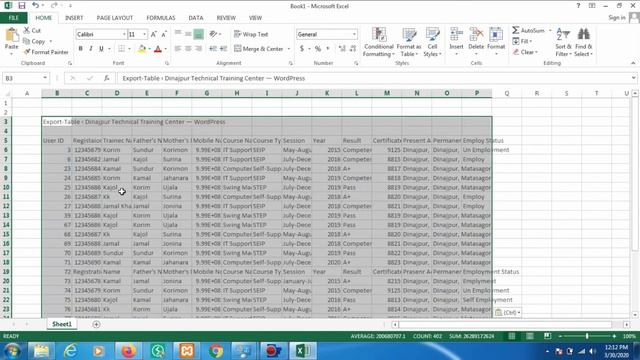Click the Name Box showing B3

click(22, 78)
